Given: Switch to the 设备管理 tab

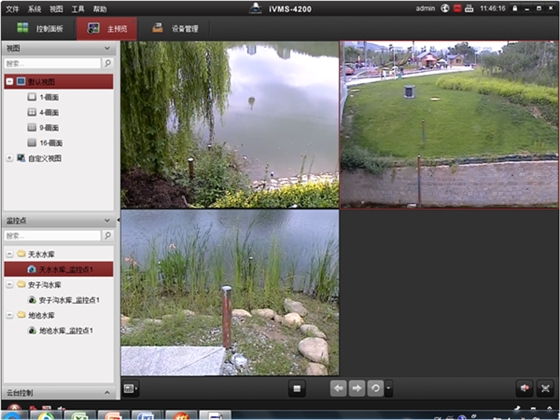Looking at the screenshot, I should click(175, 29).
